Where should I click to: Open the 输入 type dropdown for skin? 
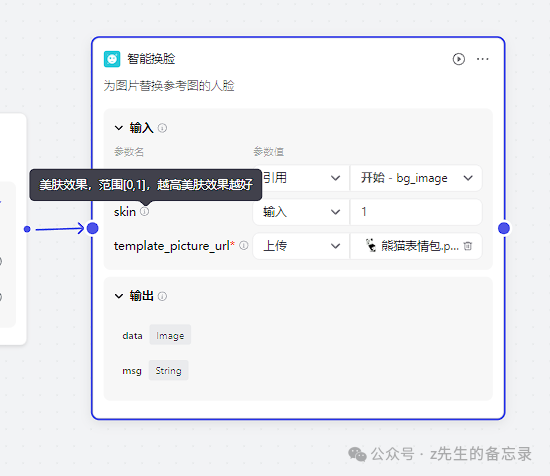point(301,212)
